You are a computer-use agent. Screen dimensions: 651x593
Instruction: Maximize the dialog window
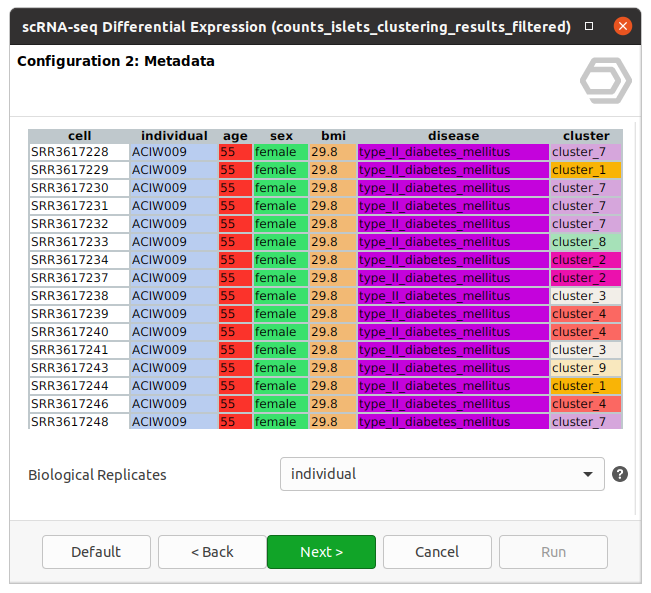tap(589, 26)
